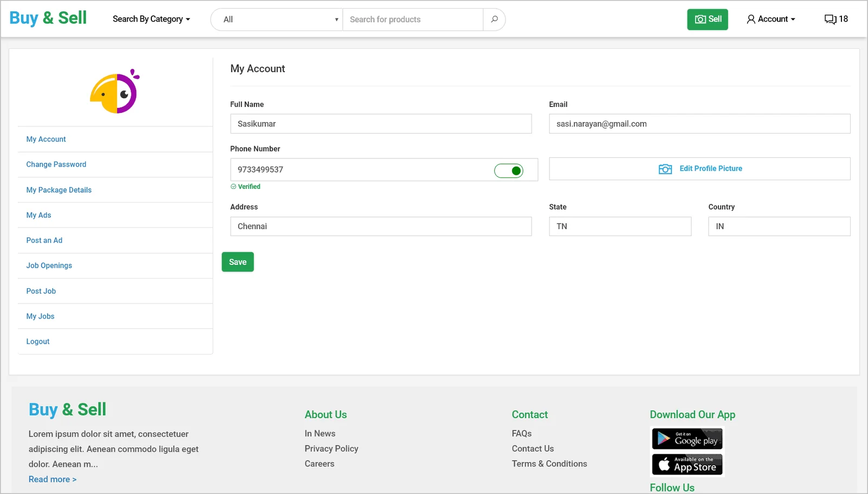Click the State field showing TN
The width and height of the screenshot is (868, 494).
(x=620, y=226)
